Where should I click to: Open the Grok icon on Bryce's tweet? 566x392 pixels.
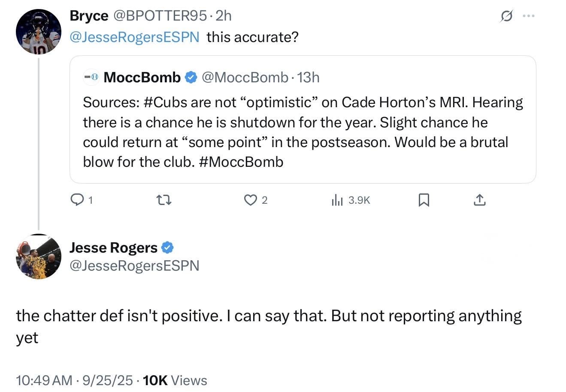507,15
